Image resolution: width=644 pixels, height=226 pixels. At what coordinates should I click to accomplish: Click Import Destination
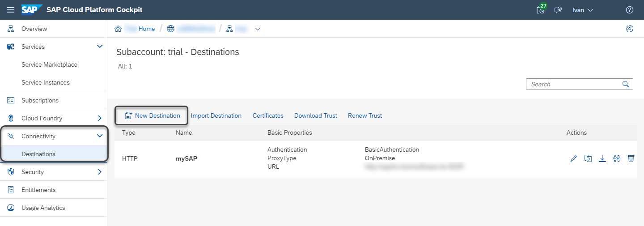(216, 115)
